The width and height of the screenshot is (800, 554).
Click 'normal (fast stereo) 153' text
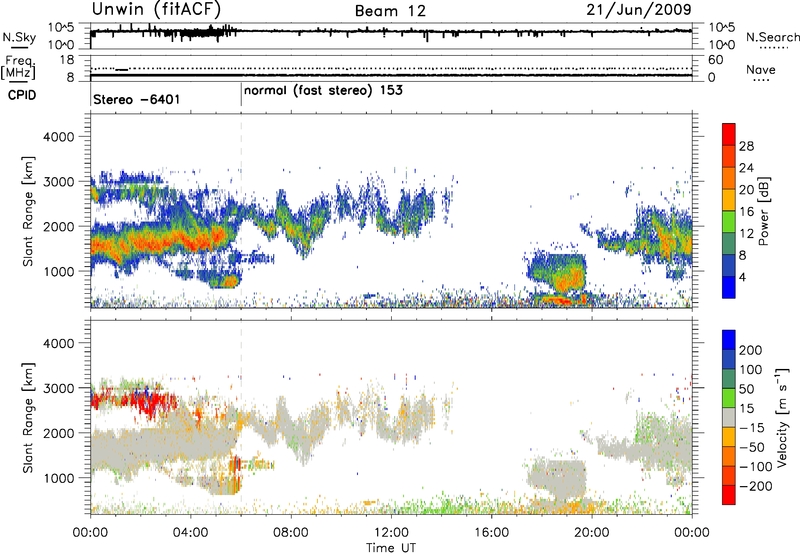point(323,91)
